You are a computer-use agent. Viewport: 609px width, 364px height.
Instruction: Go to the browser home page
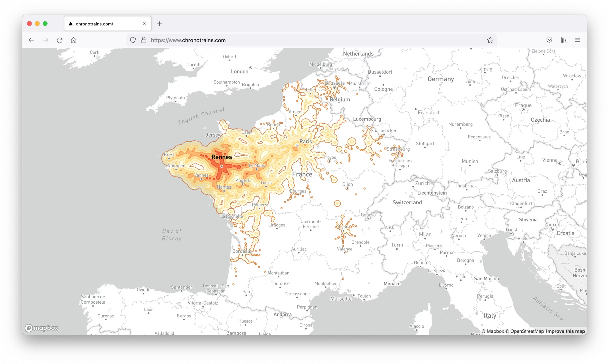tap(74, 40)
